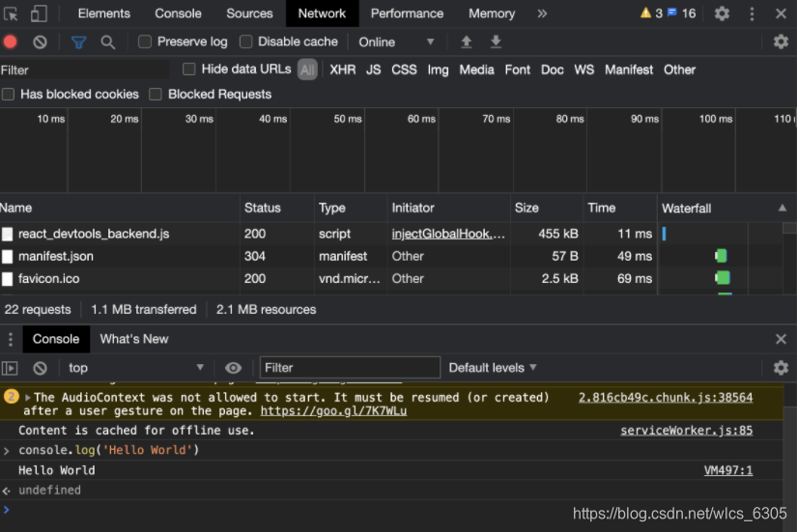Screen dimensions: 797x532
Task: Enable Disable cache checkbox
Action: click(246, 42)
